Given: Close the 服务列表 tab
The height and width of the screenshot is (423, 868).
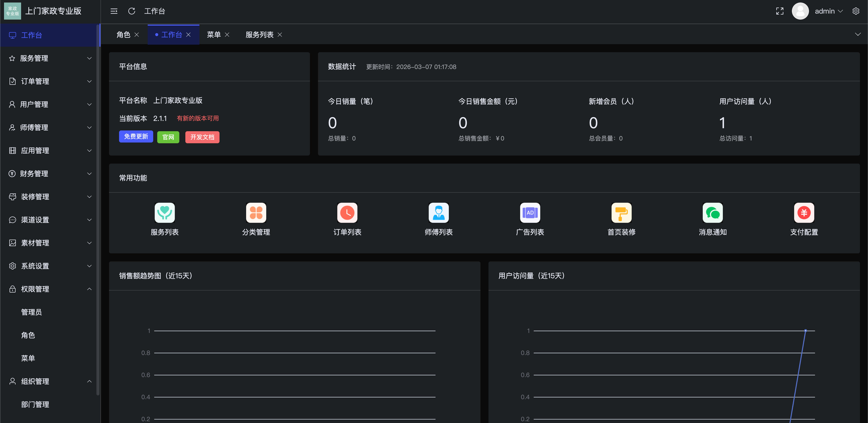Looking at the screenshot, I should coord(280,35).
